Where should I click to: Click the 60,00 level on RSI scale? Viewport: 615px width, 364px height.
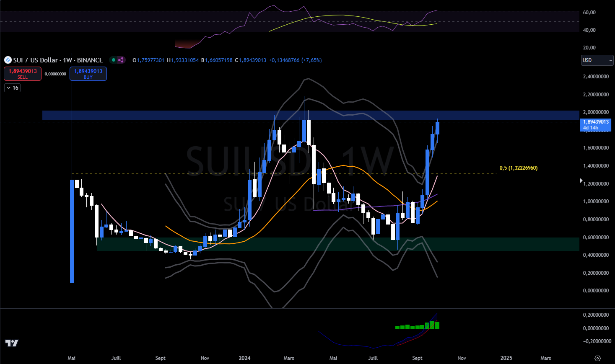click(x=589, y=13)
